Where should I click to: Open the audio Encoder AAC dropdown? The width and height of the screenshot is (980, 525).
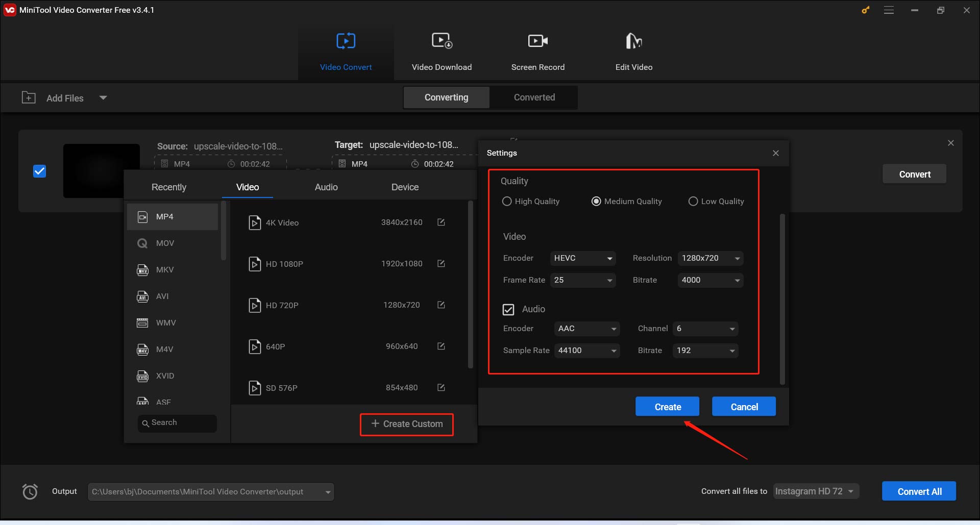pyautogui.click(x=587, y=329)
